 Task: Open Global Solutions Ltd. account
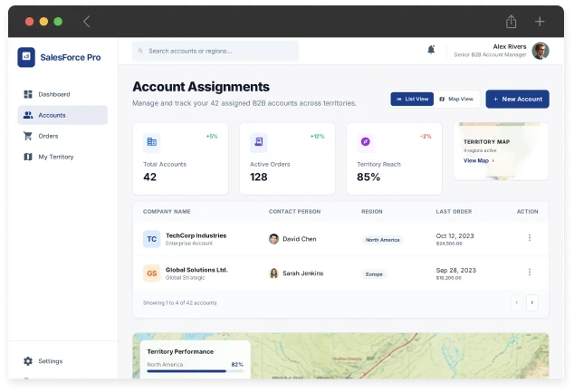pos(196,270)
